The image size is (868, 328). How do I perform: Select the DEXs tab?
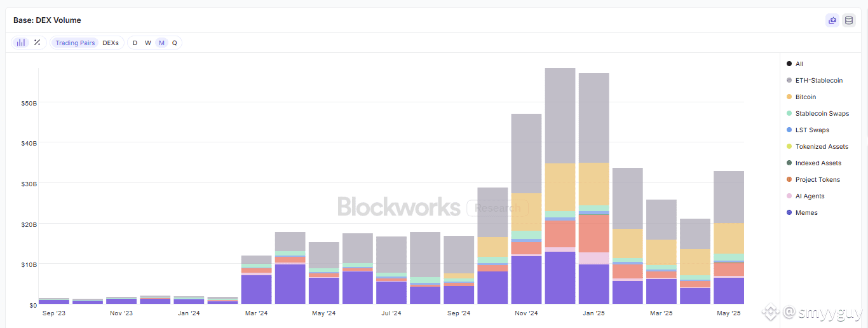point(111,43)
